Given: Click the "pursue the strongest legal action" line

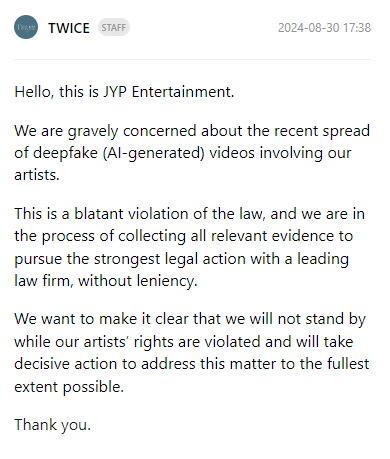Looking at the screenshot, I should (182, 259).
